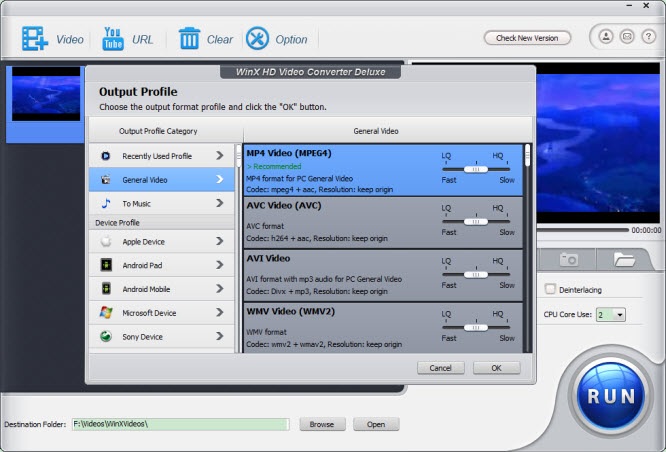The width and height of the screenshot is (666, 452).
Task: Click the camera snapshot icon
Action: click(x=568, y=259)
